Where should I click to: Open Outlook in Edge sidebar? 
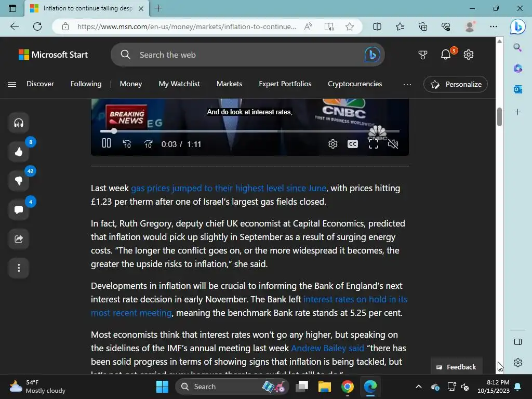point(517,89)
